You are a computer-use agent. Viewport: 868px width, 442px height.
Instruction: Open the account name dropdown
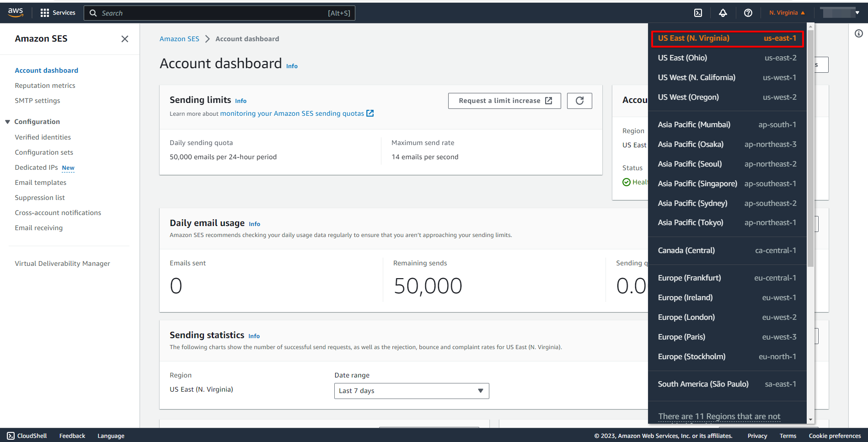(840, 13)
